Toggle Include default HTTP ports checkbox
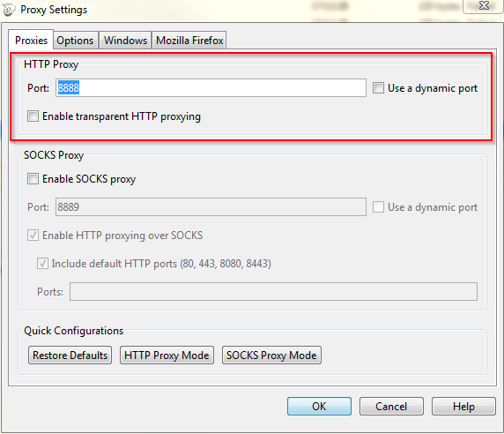 tap(42, 264)
